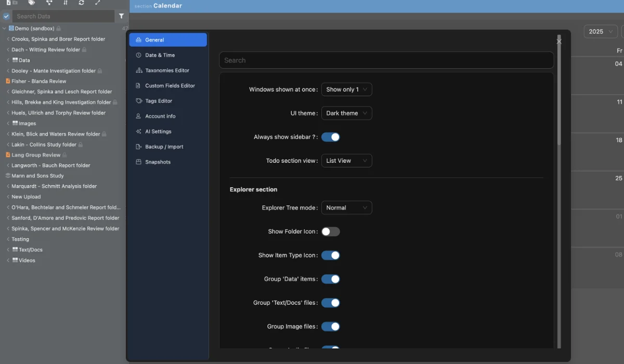Screen dimensions: 624x364
Task: Select the General settings section
Action: tap(168, 40)
